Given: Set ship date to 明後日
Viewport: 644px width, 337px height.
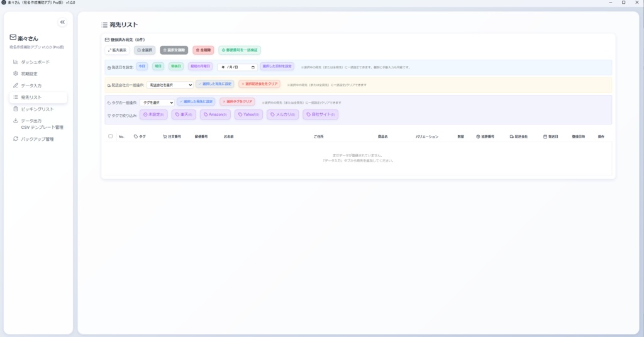Looking at the screenshot, I should (x=176, y=66).
